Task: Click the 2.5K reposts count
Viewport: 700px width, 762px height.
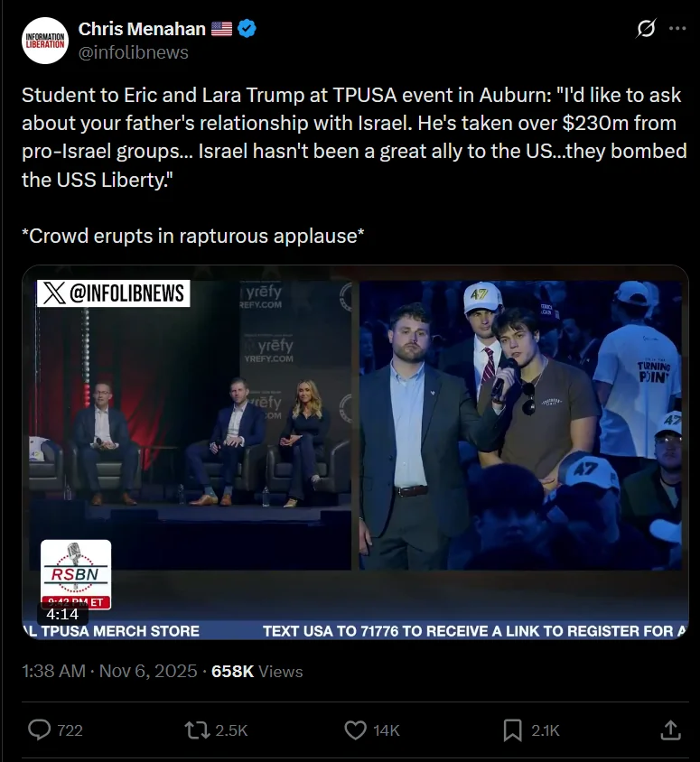Action: click(x=231, y=730)
